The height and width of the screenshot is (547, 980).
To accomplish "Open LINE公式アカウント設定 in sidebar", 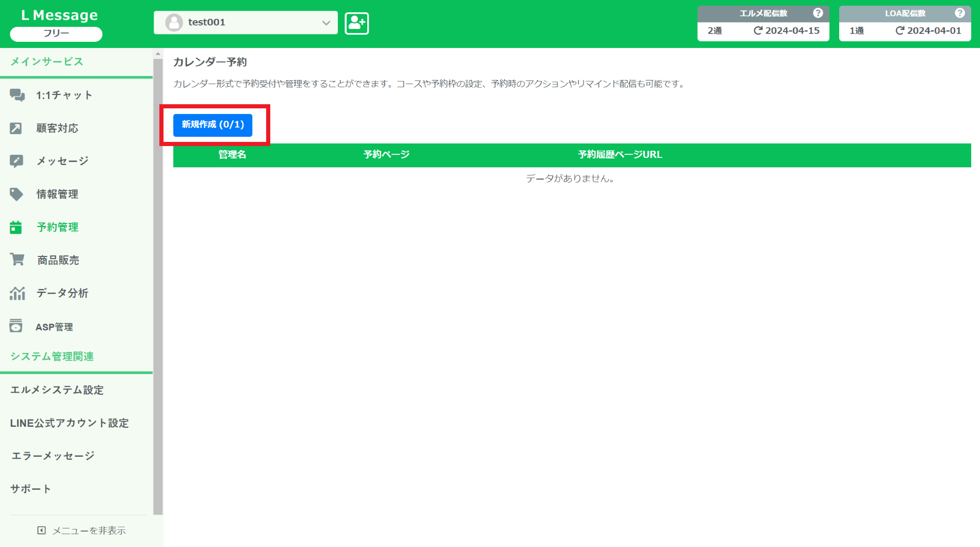I will pos(69,423).
